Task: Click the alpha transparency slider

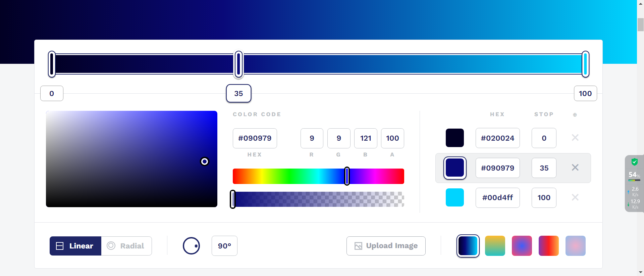Action: point(318,199)
